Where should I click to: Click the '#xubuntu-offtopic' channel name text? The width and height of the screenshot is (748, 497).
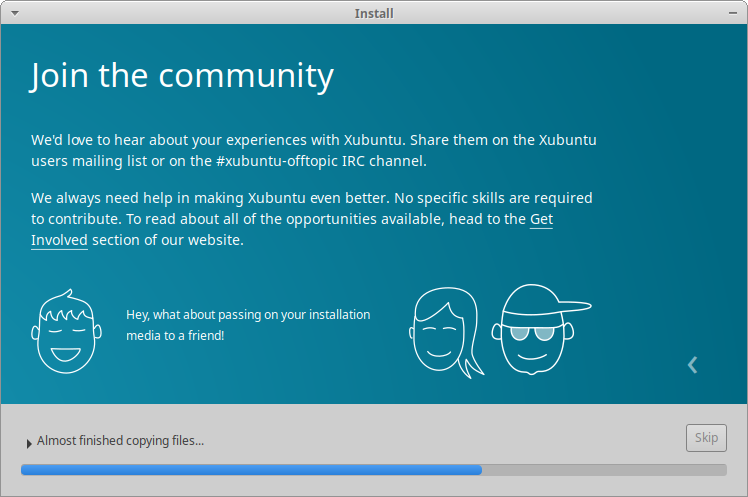pyautogui.click(x=255, y=160)
